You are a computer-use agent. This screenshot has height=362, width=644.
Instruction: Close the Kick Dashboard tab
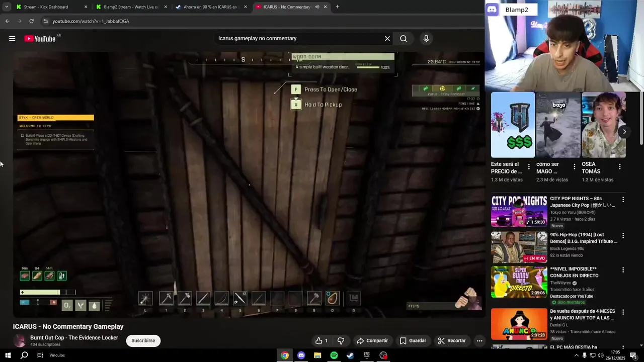[x=86, y=7]
